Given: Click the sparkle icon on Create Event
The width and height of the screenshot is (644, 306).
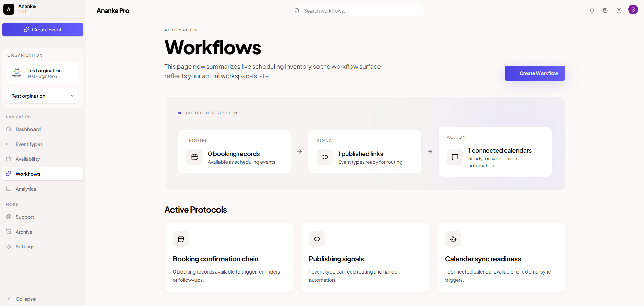Looking at the screenshot, I should pos(27,29).
